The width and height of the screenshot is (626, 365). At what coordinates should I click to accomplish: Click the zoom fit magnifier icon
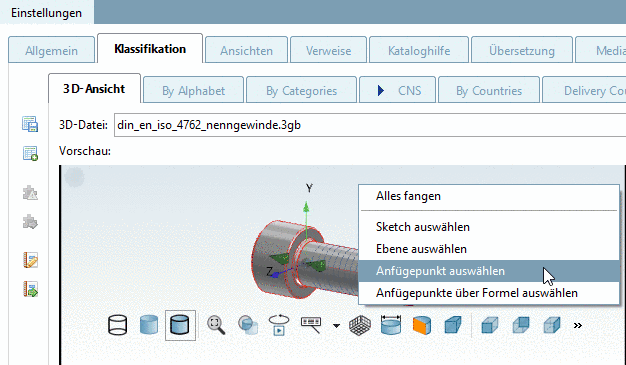point(216,325)
